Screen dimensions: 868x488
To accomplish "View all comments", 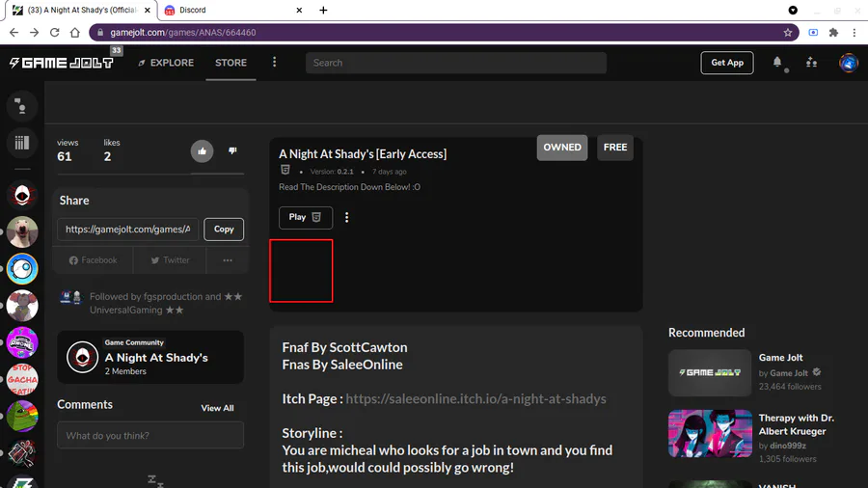I will click(x=217, y=408).
